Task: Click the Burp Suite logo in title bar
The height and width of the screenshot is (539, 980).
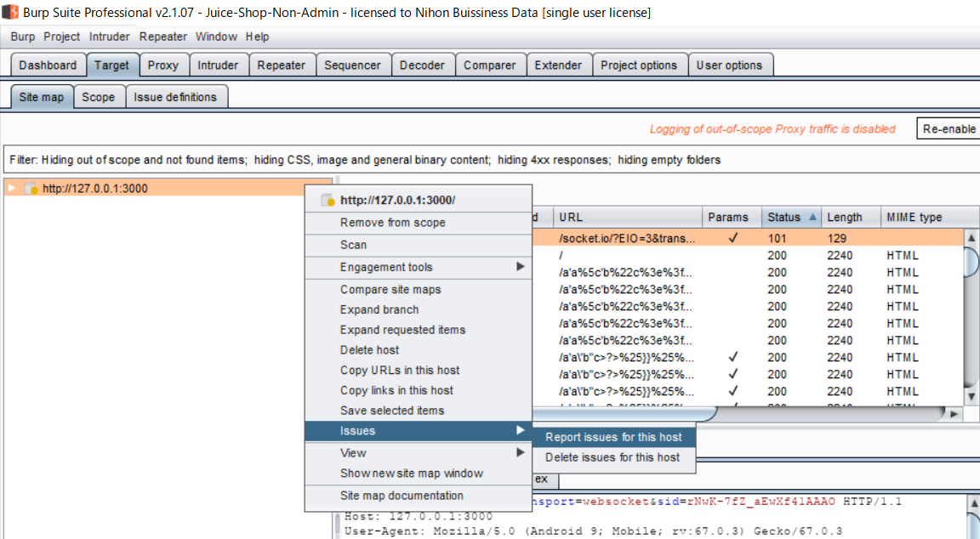Action: (10, 12)
